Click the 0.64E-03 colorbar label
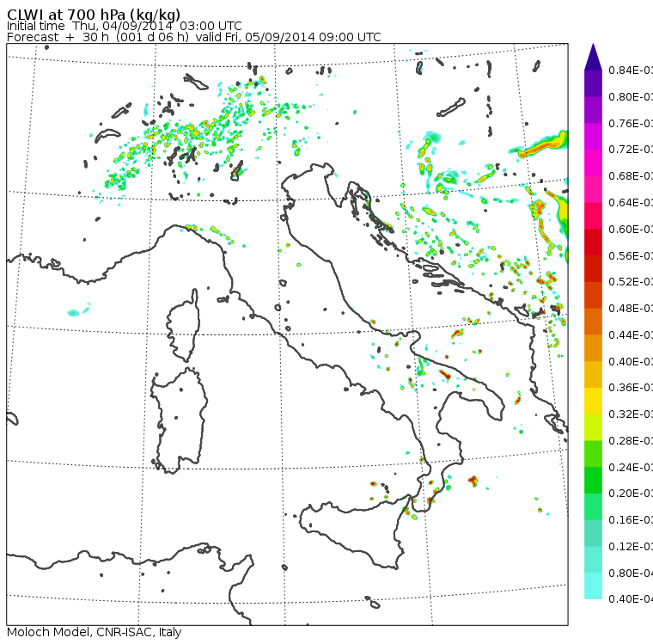653x644 pixels. pyautogui.click(x=631, y=202)
